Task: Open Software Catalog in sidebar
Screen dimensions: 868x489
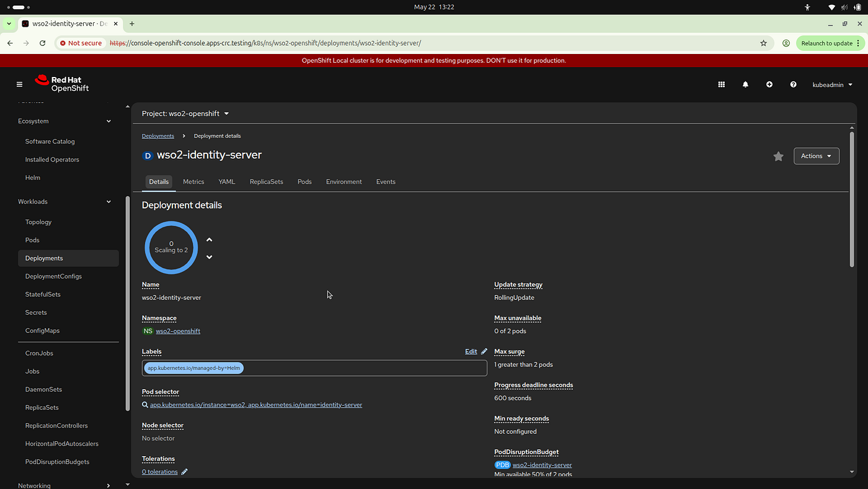Action: pyautogui.click(x=50, y=141)
